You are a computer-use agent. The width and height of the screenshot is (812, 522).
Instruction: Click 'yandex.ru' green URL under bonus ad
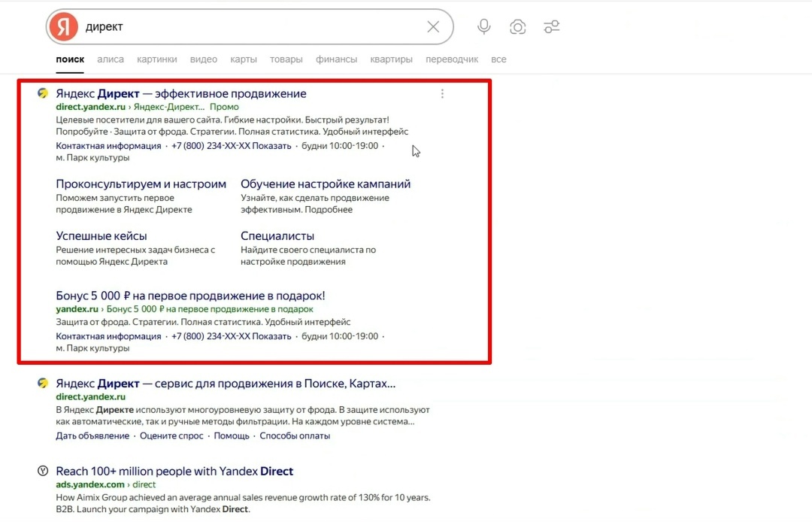tap(77, 309)
